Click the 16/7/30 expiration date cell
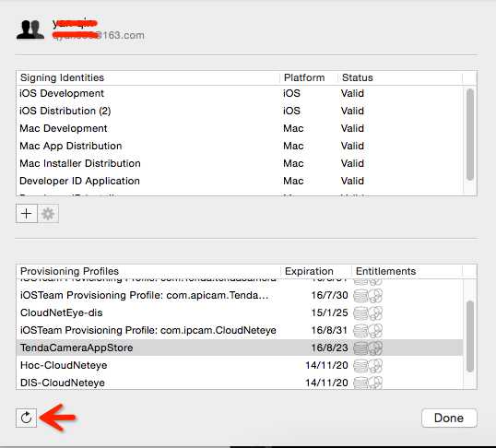This screenshot has width=496, height=448. pos(329,296)
